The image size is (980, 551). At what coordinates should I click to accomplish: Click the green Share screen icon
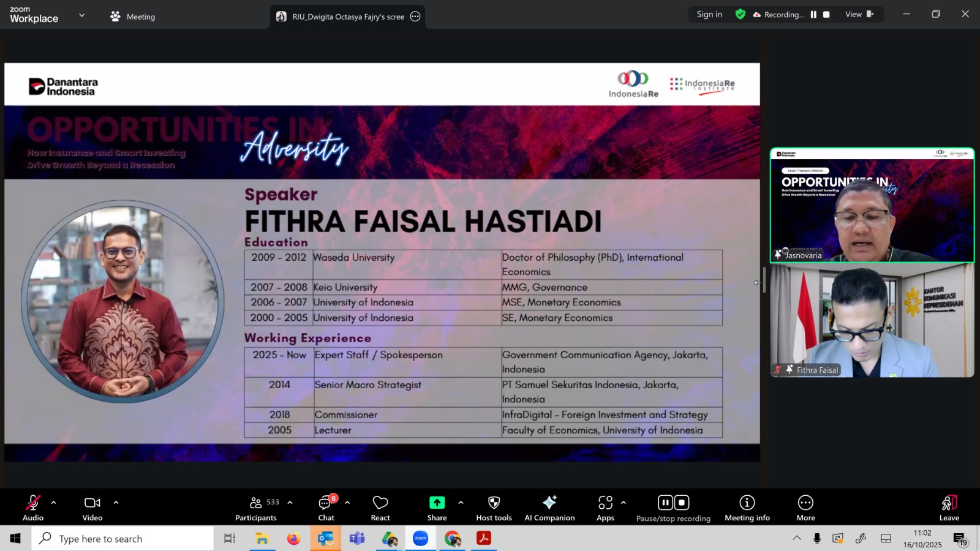tap(437, 503)
